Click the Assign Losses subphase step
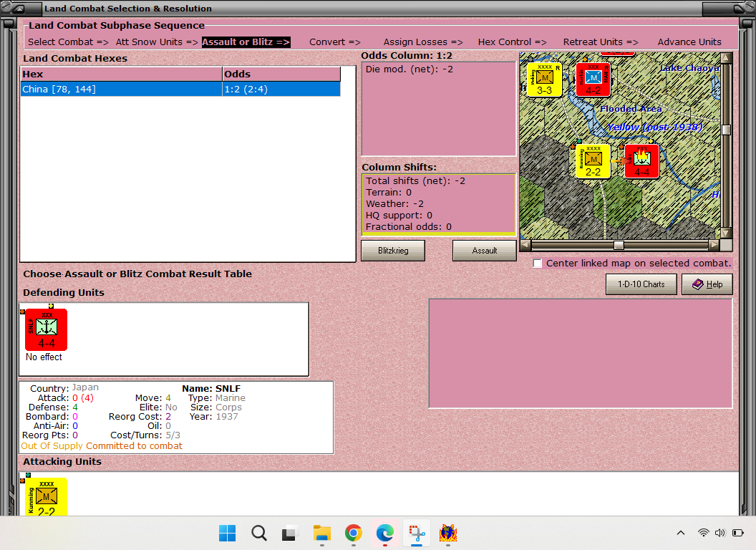Image resolution: width=756 pixels, height=550 pixels. [x=423, y=42]
